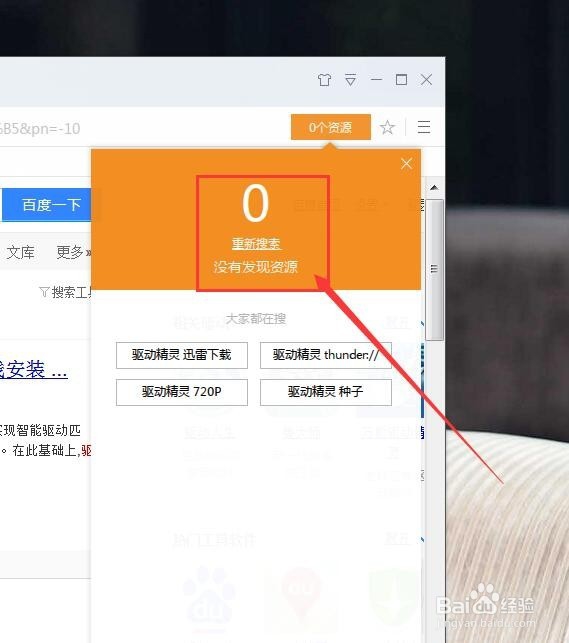Close the browser window
Image resolution: width=569 pixels, height=643 pixels.
tap(427, 80)
